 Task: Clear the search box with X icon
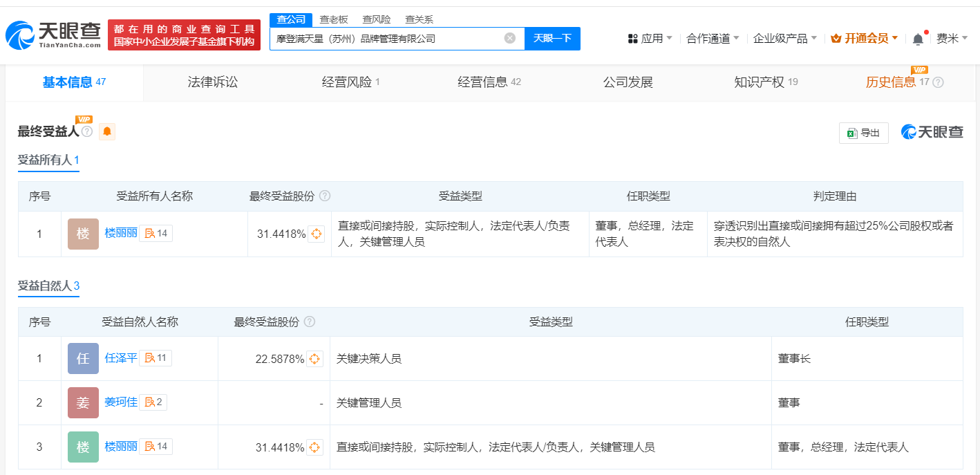[x=510, y=38]
